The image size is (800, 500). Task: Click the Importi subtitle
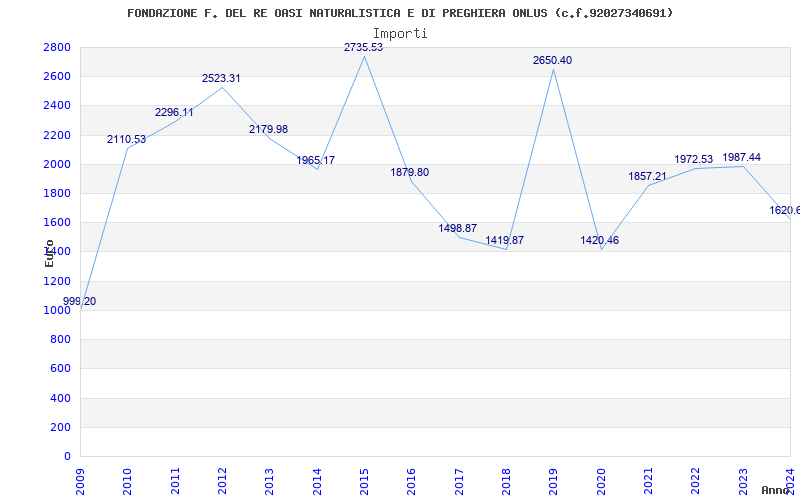(400, 34)
